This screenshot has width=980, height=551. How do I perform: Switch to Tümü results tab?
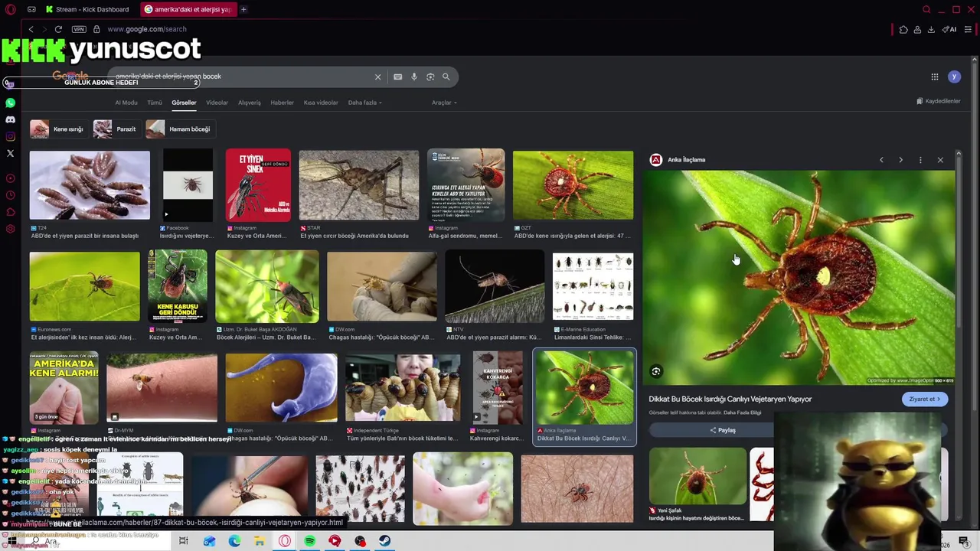click(155, 103)
